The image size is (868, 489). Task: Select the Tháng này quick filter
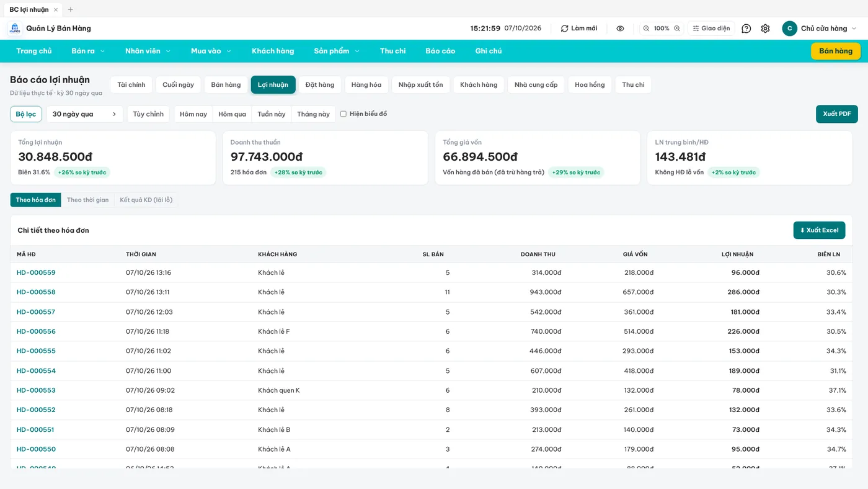pyautogui.click(x=313, y=114)
